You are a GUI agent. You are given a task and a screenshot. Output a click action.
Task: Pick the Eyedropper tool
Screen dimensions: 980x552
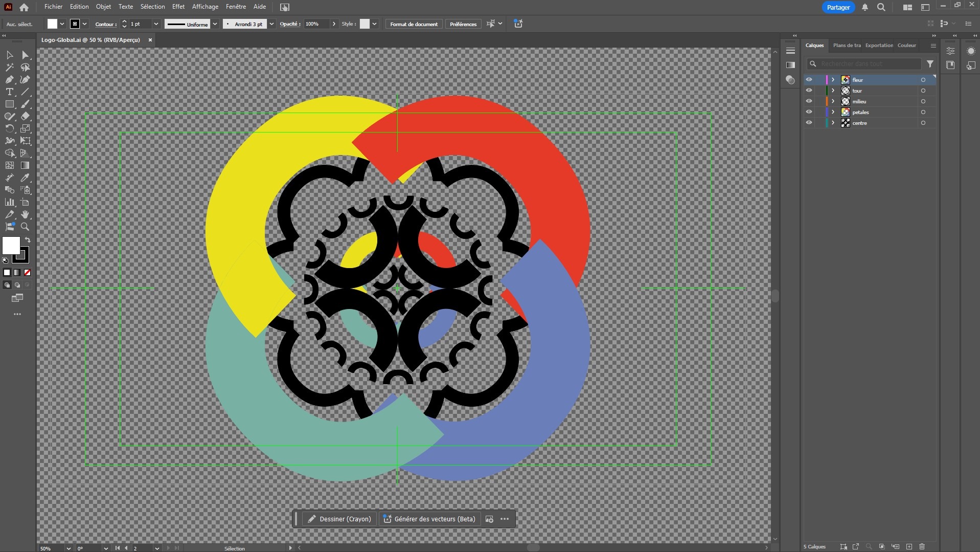point(25,178)
